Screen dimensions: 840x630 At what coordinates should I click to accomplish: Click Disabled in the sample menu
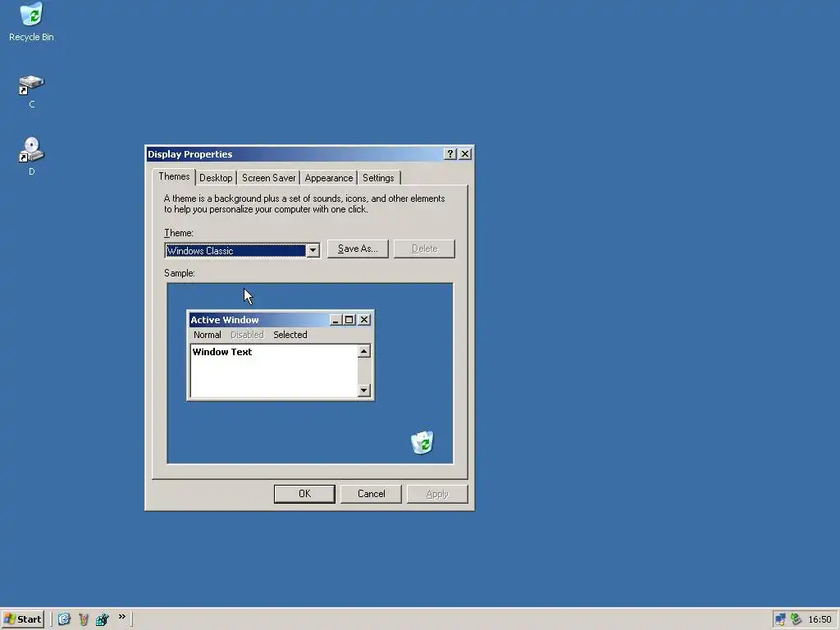coord(247,335)
